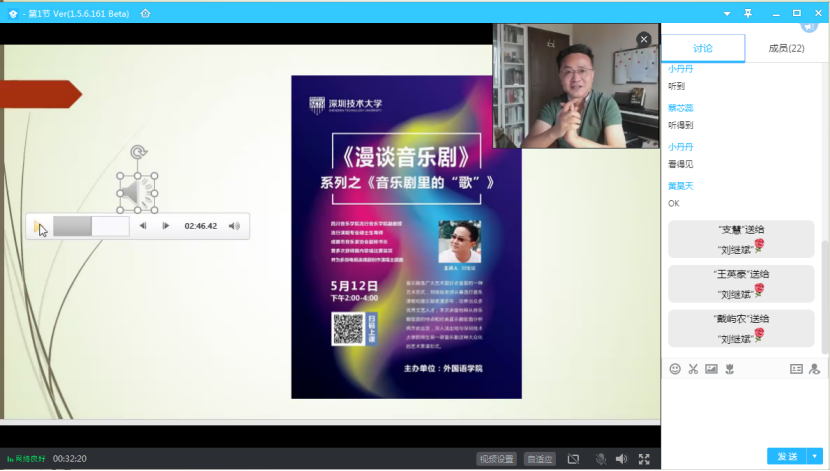Click the 王英豪 flower gift message
This screenshot has width=830, height=471.
[x=741, y=284]
